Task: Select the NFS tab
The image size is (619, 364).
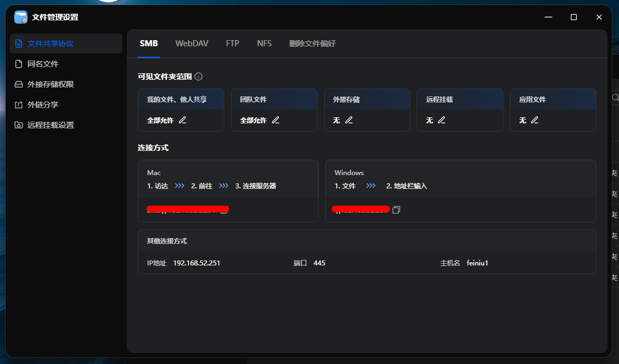Action: [x=264, y=43]
